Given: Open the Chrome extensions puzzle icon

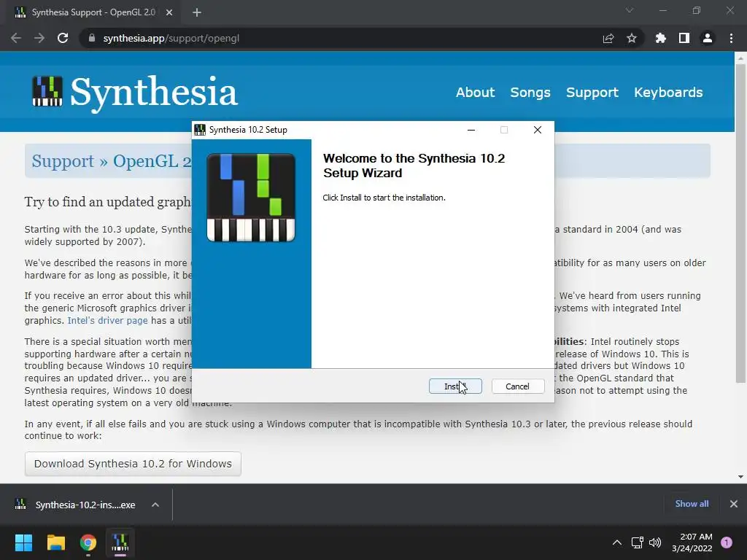Looking at the screenshot, I should 660,38.
